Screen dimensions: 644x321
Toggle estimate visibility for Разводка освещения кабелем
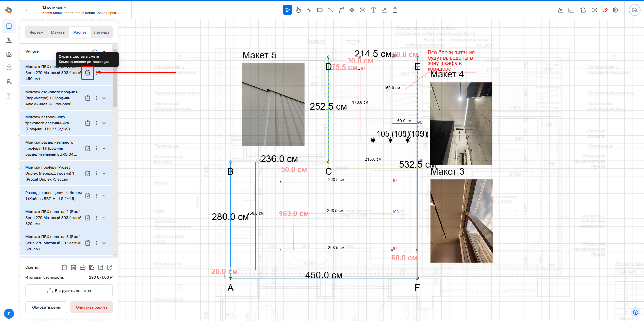88,196
